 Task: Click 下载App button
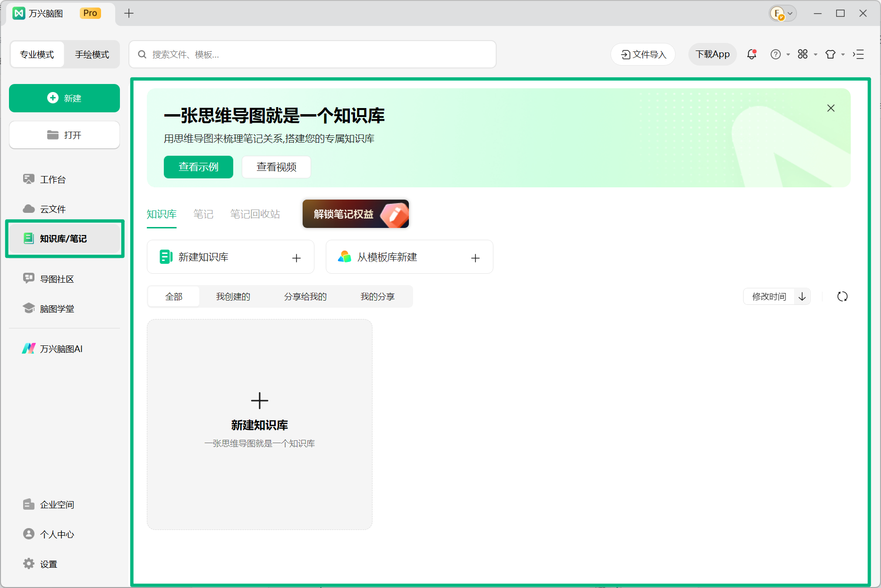[x=712, y=54]
